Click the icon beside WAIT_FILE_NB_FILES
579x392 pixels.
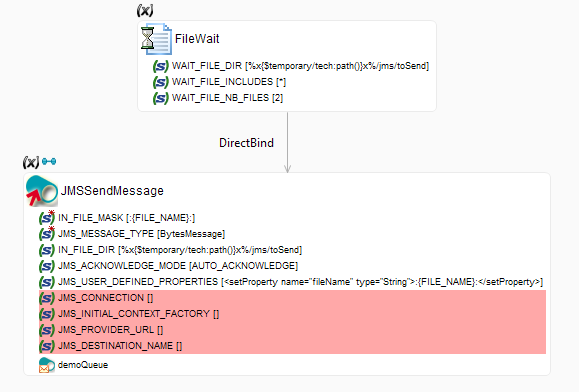tap(161, 98)
